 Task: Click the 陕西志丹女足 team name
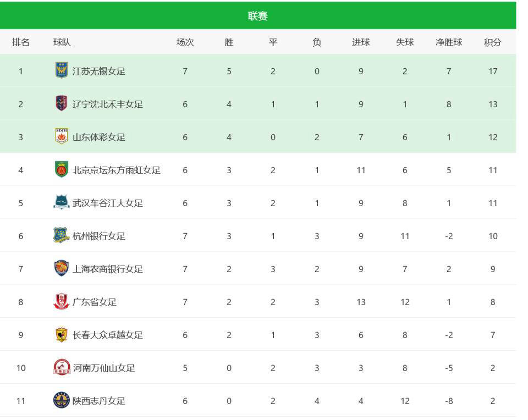pyautogui.click(x=98, y=401)
